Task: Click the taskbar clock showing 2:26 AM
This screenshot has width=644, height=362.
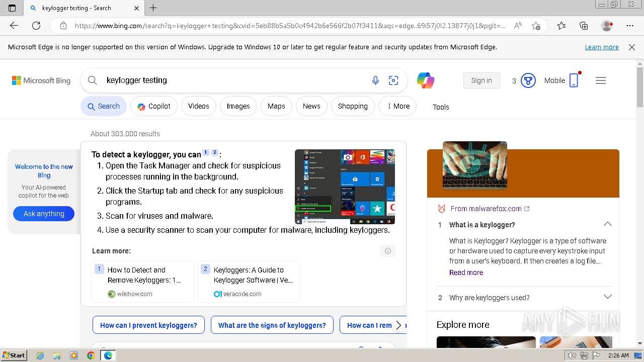Action: [x=618, y=355]
